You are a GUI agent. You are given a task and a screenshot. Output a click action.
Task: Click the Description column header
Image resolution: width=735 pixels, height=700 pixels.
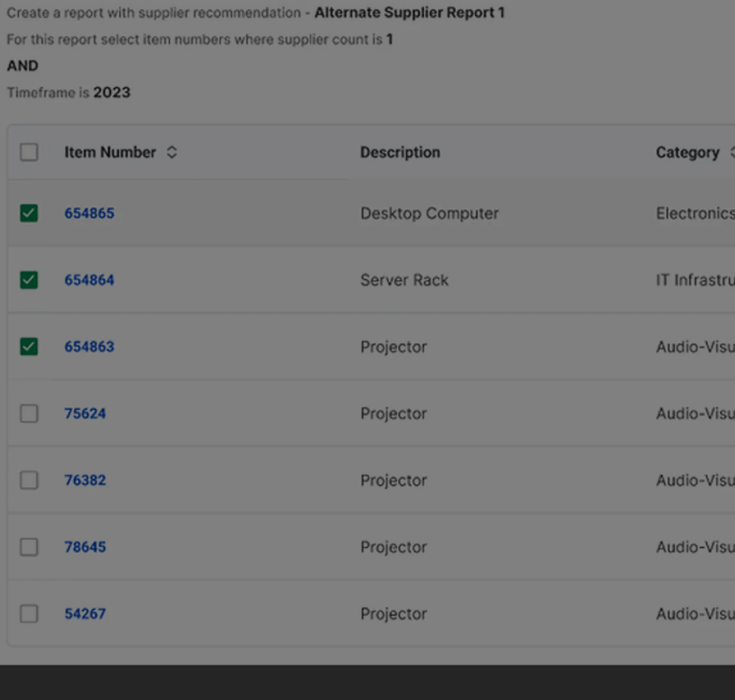(400, 153)
